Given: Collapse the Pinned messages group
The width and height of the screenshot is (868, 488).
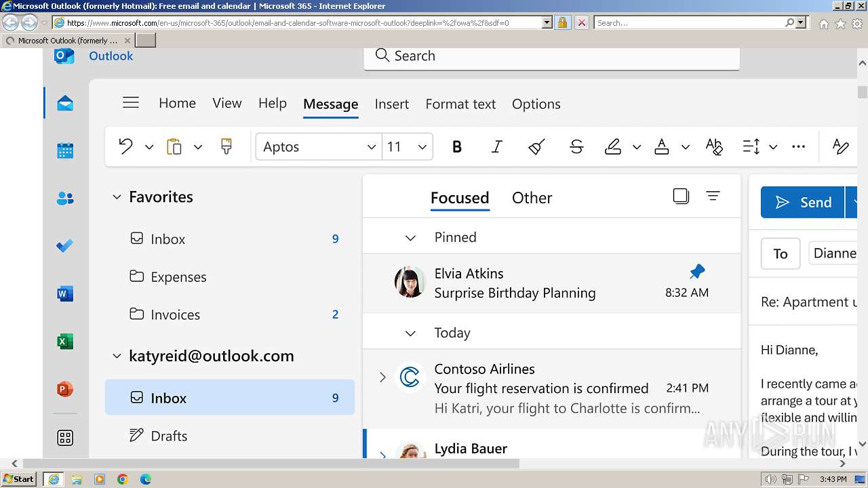Looking at the screenshot, I should (x=410, y=238).
